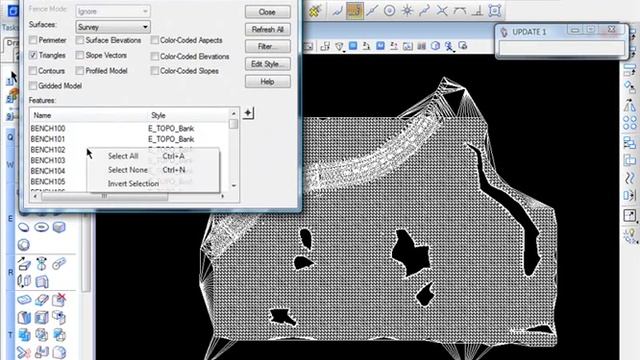Enable the Color-Coded Elevations checkbox
This screenshot has width=640, height=360.
tap(155, 56)
